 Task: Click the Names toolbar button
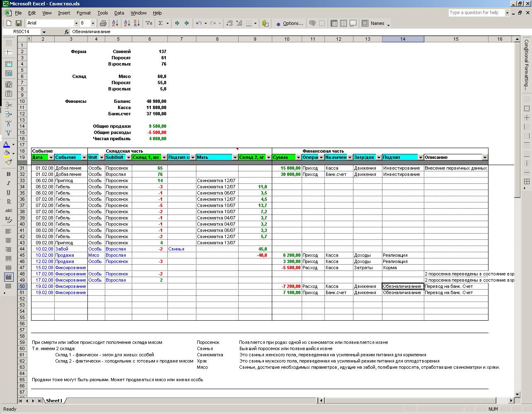377,24
